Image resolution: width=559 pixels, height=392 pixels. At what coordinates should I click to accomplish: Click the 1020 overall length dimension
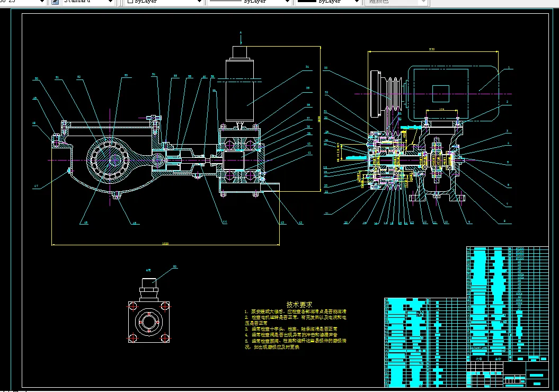click(x=165, y=244)
